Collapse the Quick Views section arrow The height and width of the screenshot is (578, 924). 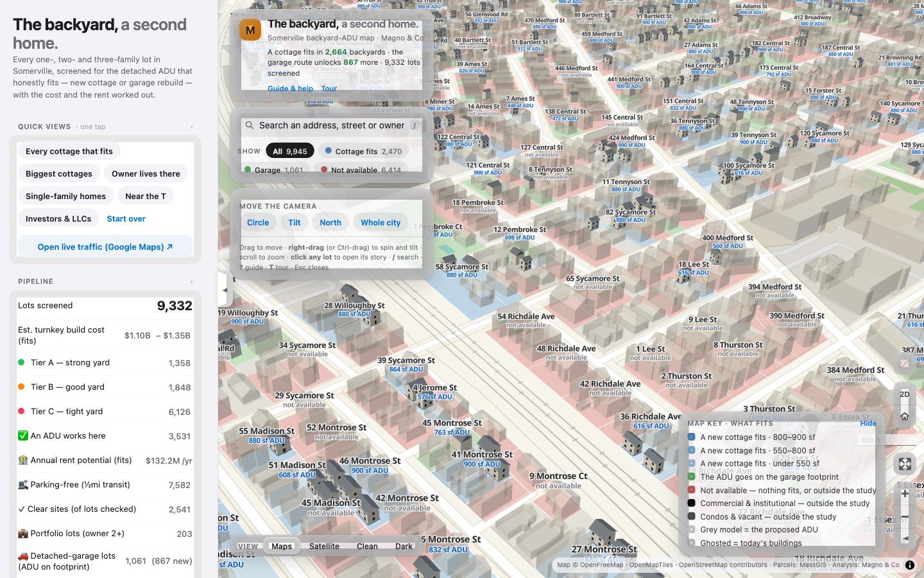click(191, 127)
